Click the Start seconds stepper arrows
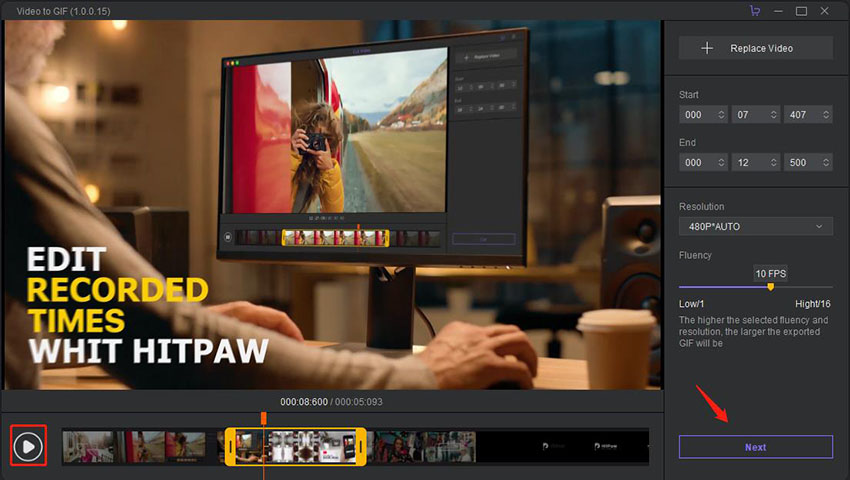 [774, 114]
